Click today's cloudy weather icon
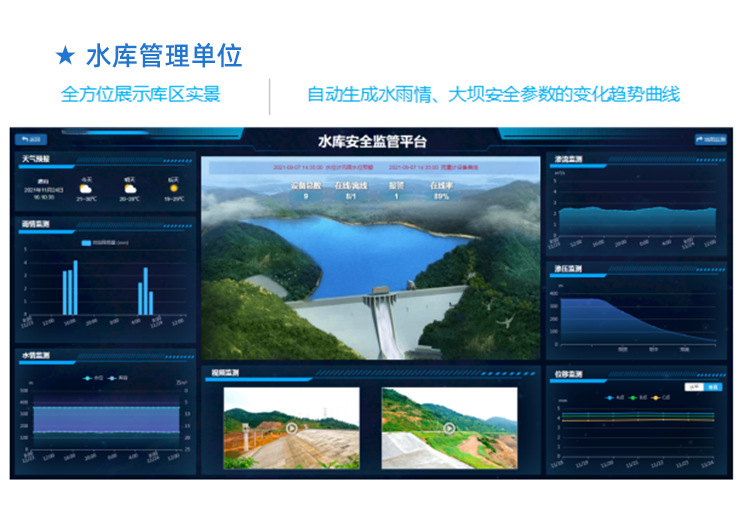 click(x=86, y=189)
